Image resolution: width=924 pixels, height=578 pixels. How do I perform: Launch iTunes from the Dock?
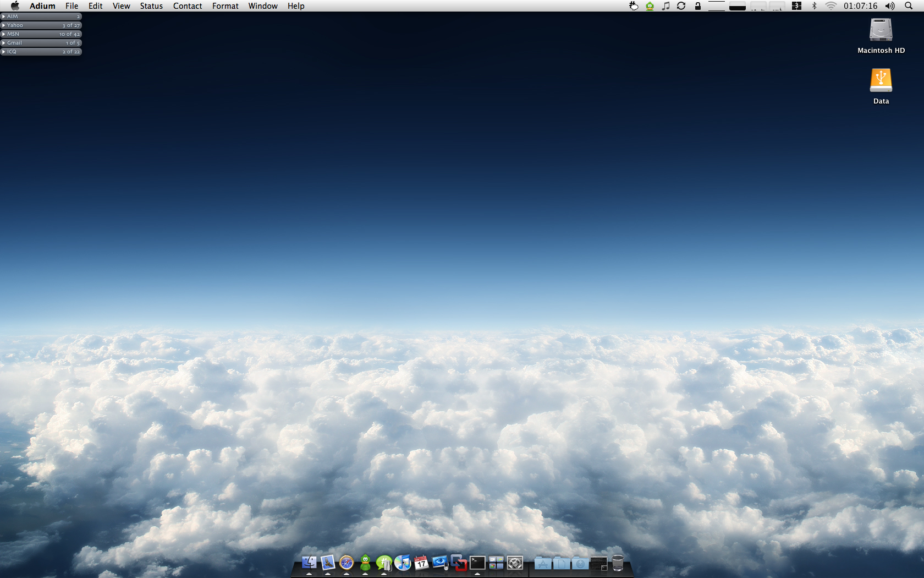click(x=403, y=563)
